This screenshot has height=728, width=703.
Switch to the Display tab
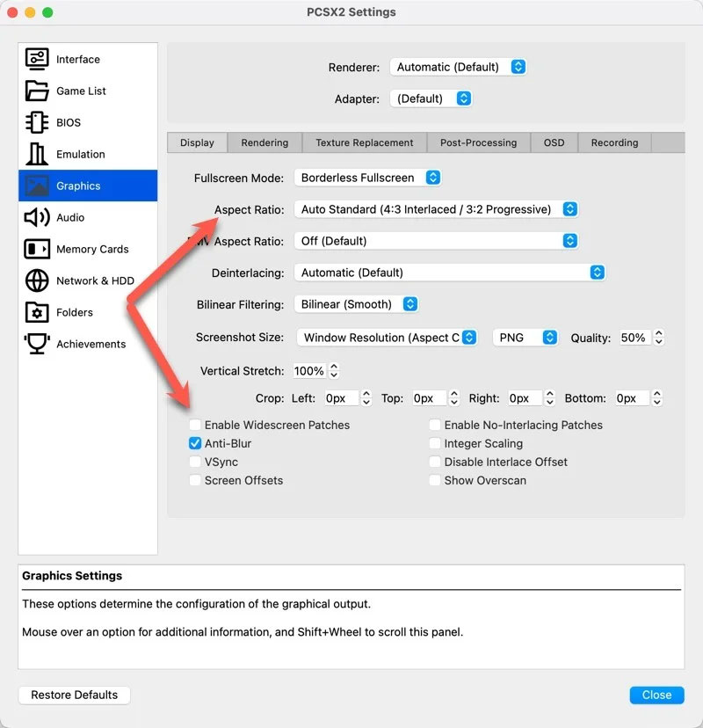coord(197,142)
